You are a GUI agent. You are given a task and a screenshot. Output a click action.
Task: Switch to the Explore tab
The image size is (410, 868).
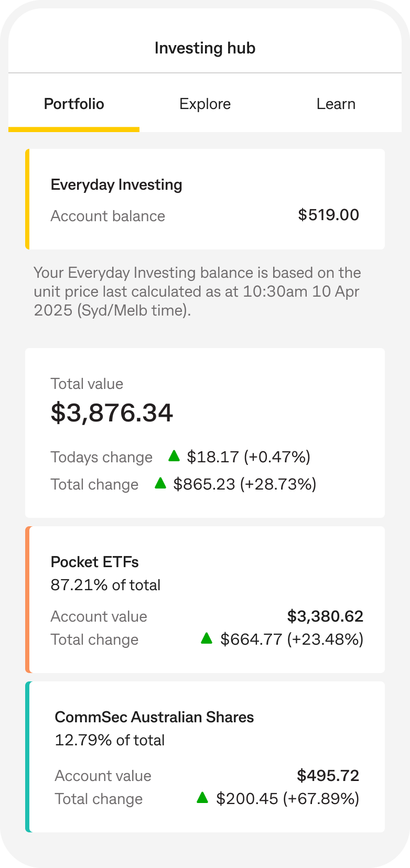205,104
